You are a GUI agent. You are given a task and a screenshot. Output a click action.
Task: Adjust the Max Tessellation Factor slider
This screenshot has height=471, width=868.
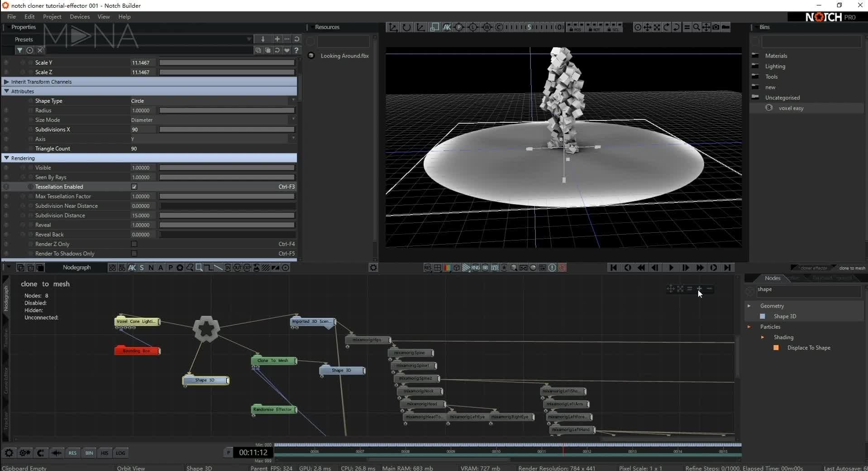(x=227, y=197)
